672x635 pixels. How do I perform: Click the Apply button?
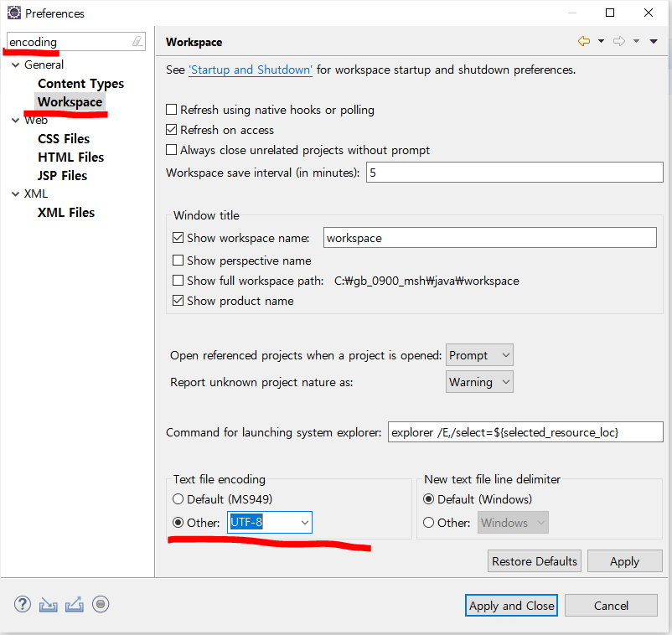pyautogui.click(x=625, y=561)
